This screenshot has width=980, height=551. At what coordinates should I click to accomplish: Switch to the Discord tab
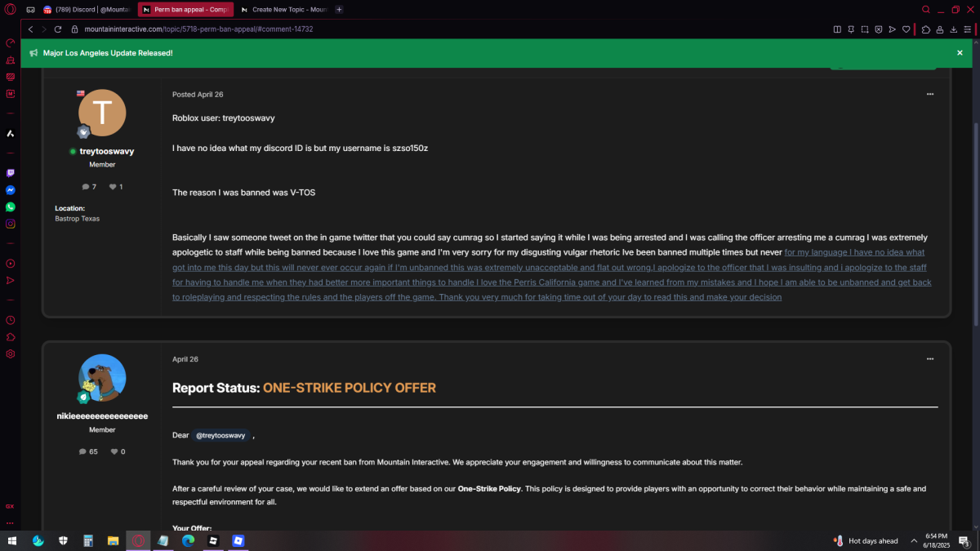86,10
